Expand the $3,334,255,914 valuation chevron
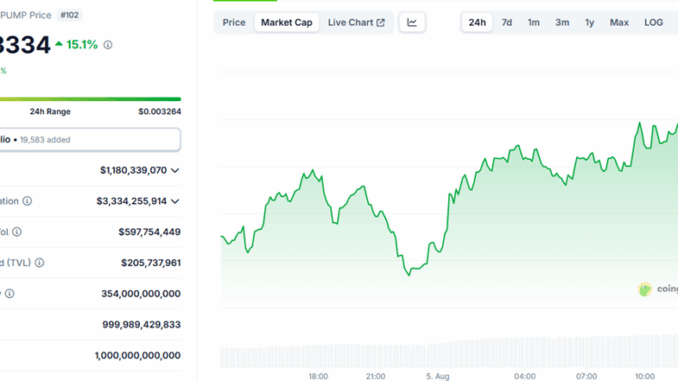This screenshot has height=381, width=678. (175, 201)
